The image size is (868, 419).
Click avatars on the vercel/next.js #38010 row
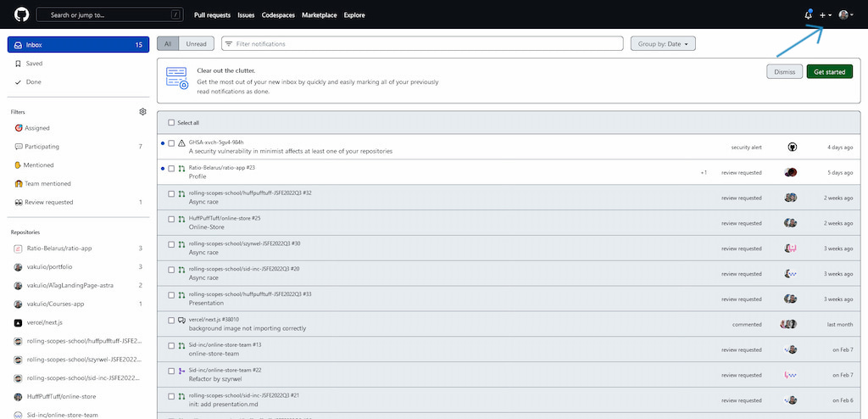point(788,324)
